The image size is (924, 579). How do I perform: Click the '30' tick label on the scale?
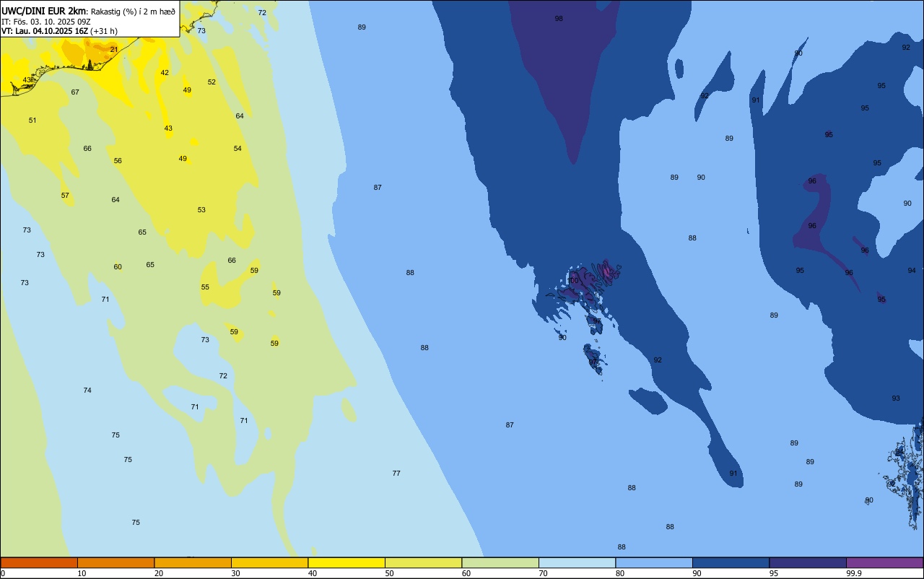[235, 573]
